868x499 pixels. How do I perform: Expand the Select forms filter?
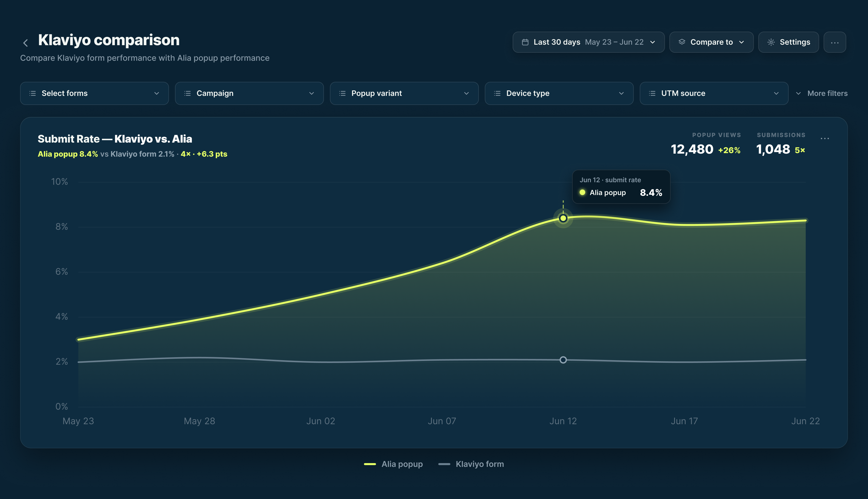[x=94, y=93]
